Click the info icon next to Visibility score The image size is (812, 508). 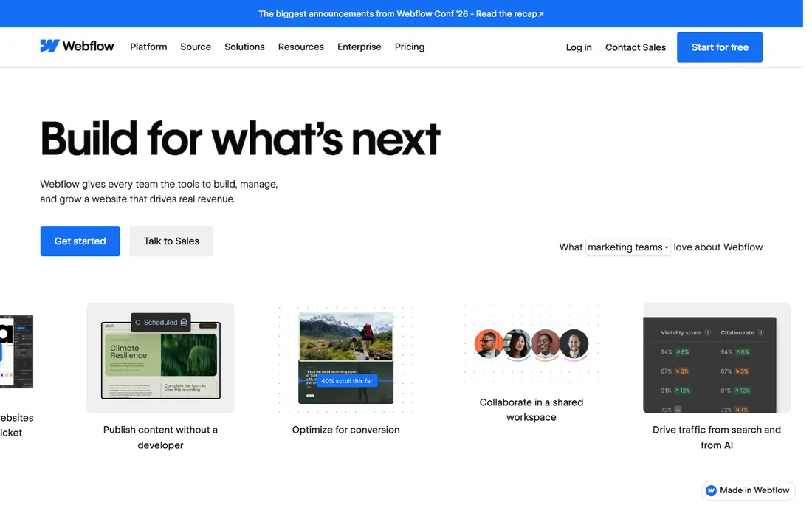point(707,332)
